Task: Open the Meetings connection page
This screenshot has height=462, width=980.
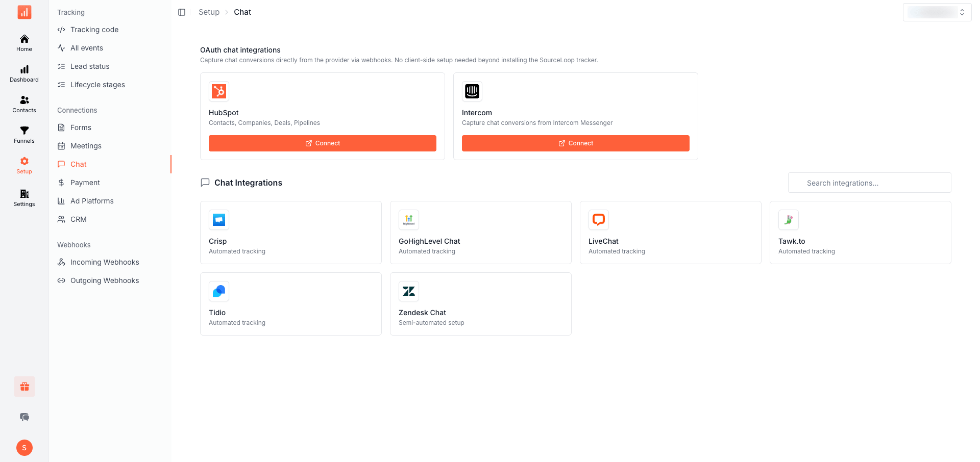Action: (x=110, y=146)
